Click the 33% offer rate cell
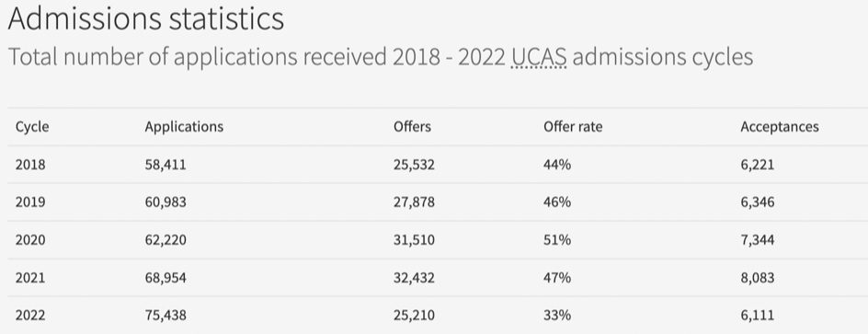The width and height of the screenshot is (868, 334). click(557, 316)
